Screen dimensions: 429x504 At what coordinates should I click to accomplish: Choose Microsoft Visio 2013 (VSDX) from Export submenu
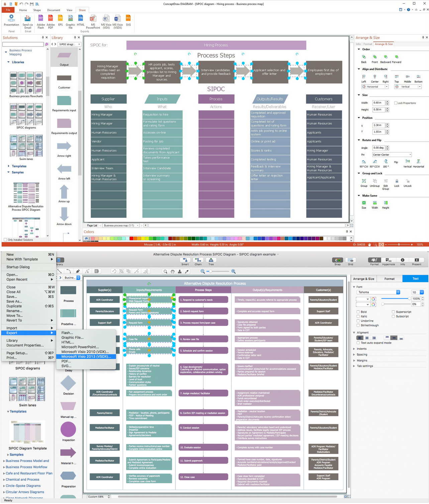tap(86, 357)
